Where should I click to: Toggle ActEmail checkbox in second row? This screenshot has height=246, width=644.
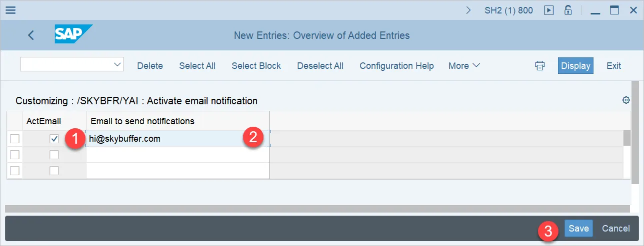click(54, 155)
